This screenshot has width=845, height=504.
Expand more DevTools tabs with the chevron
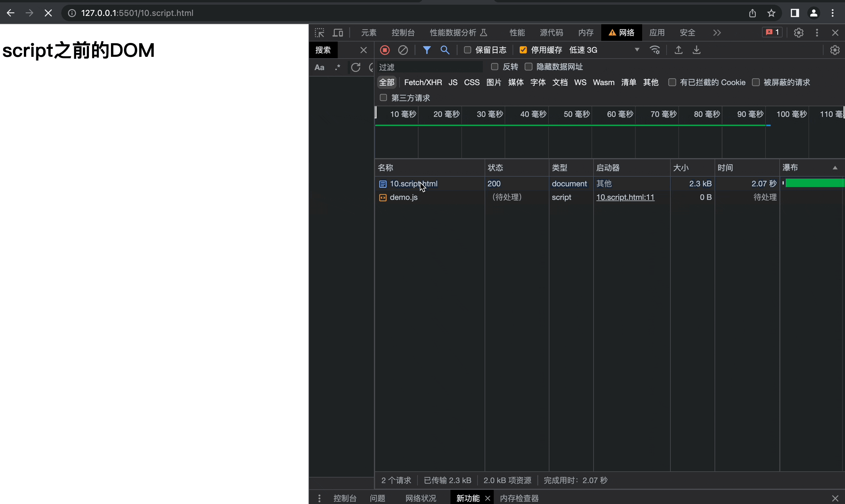[717, 33]
